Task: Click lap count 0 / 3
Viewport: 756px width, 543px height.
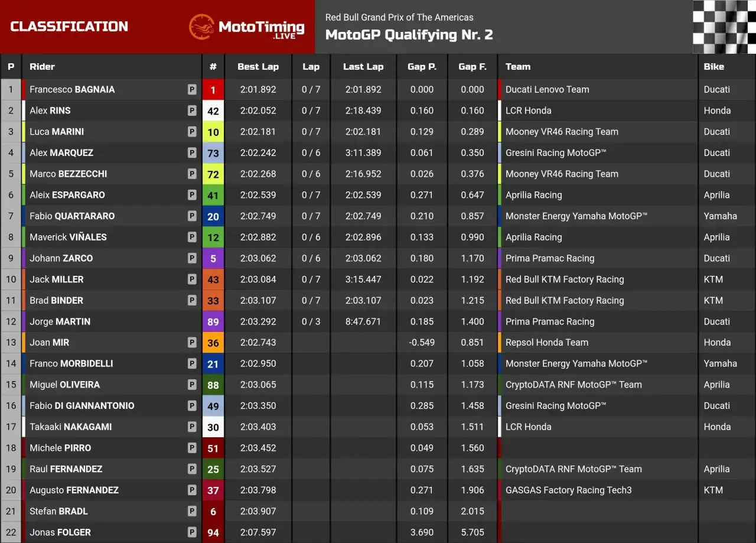Action: [311, 321]
